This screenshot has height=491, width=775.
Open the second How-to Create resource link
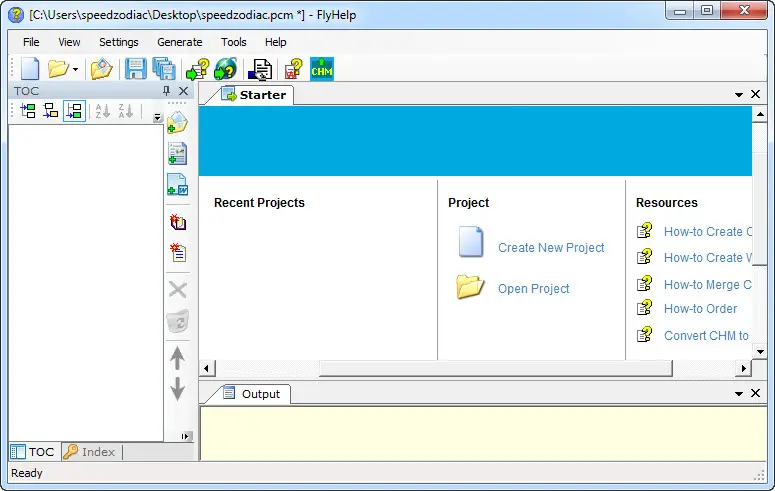point(708,258)
